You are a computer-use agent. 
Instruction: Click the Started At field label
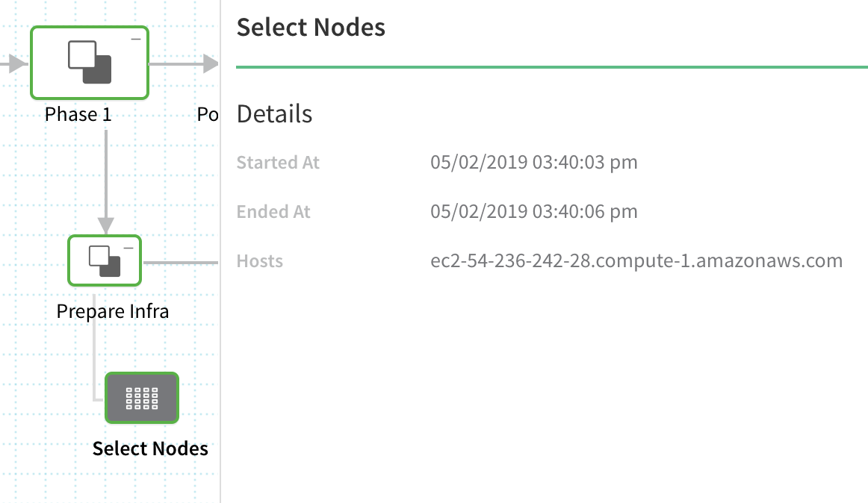click(278, 162)
